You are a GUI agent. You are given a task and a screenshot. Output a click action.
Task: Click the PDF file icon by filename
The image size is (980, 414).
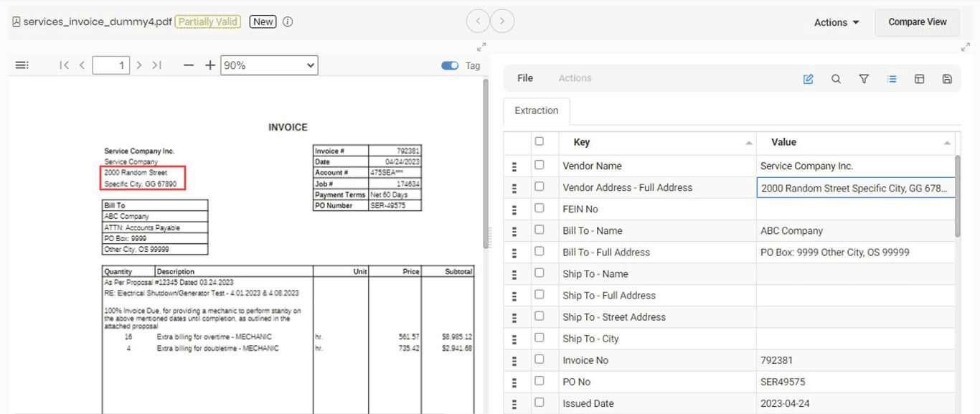[x=16, y=22]
